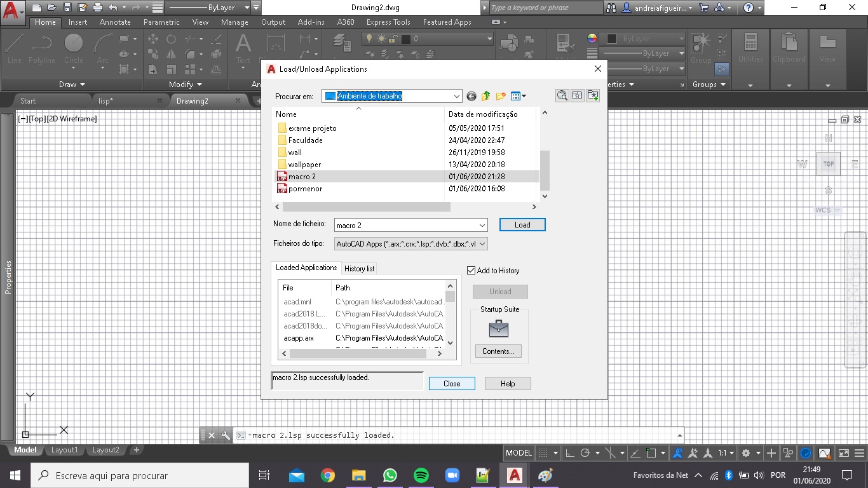Click the New drawing icon in quick access
This screenshot has height=488, width=868.
(36, 8)
